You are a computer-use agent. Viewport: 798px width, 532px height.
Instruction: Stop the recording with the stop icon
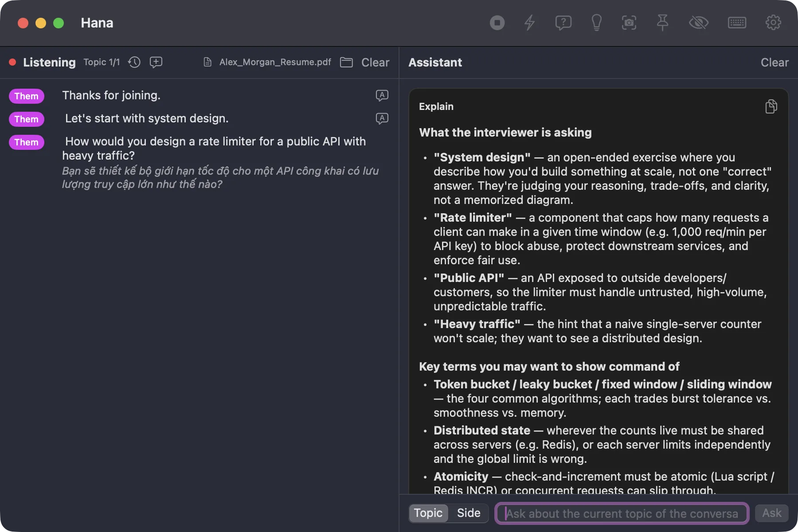(497, 23)
